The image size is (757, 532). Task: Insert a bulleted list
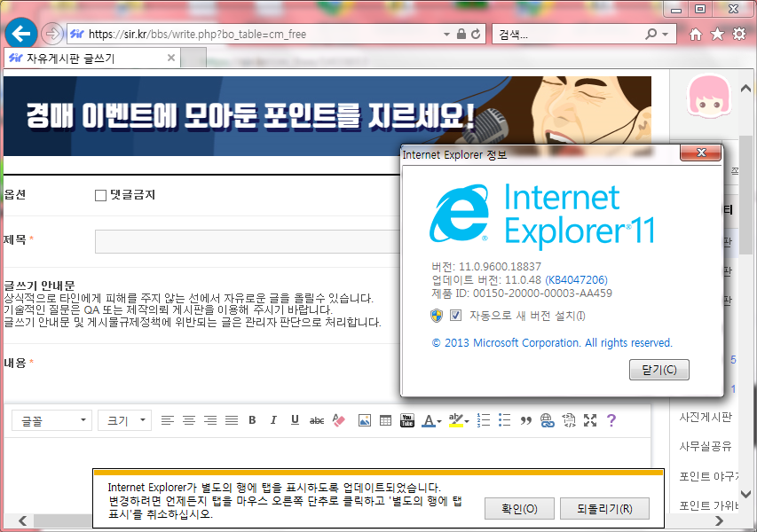pyautogui.click(x=504, y=420)
